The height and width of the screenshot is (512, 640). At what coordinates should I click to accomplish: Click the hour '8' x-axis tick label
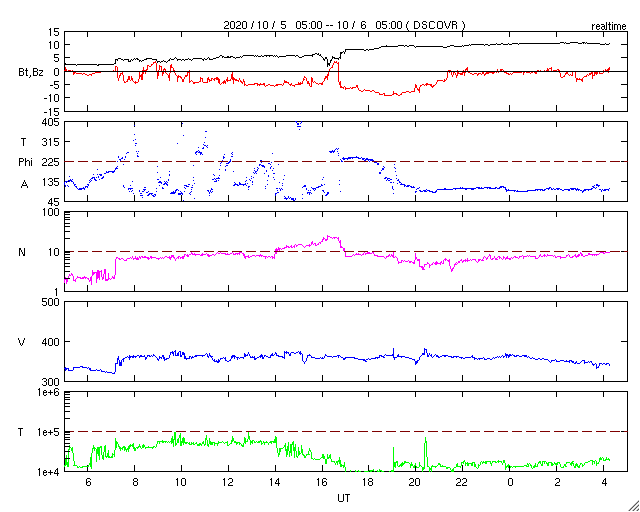click(x=135, y=482)
